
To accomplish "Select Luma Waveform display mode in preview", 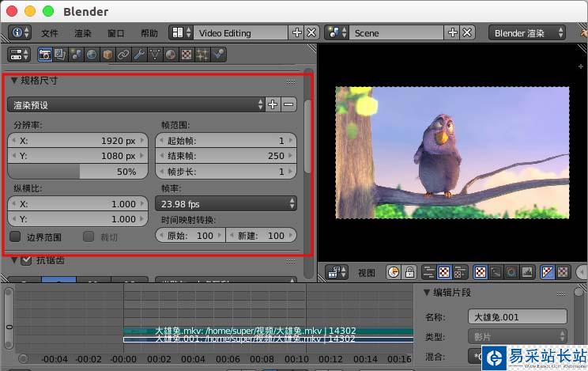I will click(x=496, y=272).
